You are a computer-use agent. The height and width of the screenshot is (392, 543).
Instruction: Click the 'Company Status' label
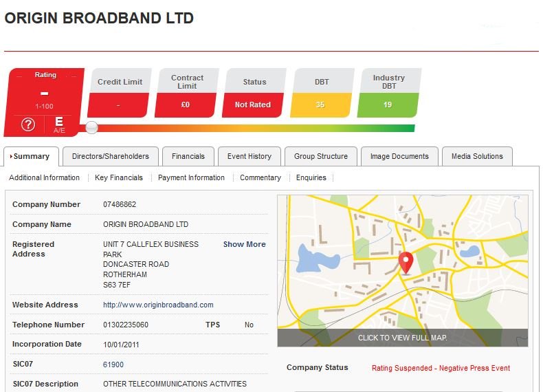[318, 367]
